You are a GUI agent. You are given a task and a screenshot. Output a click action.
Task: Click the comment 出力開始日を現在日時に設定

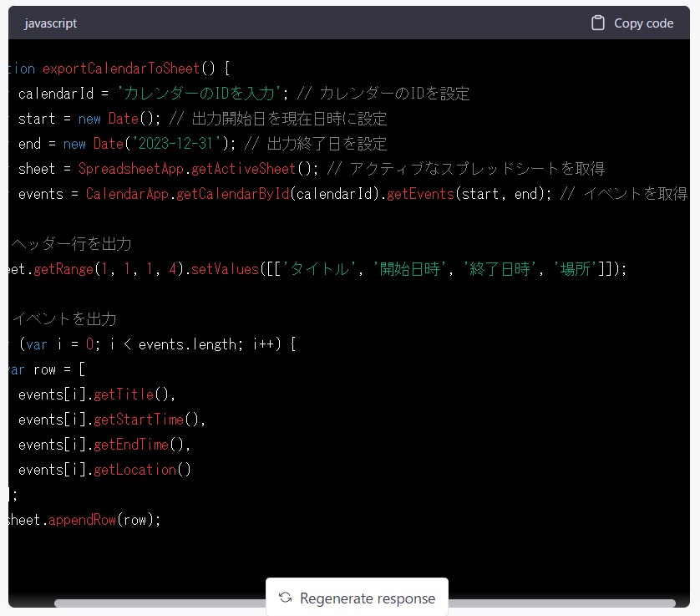pos(277,119)
